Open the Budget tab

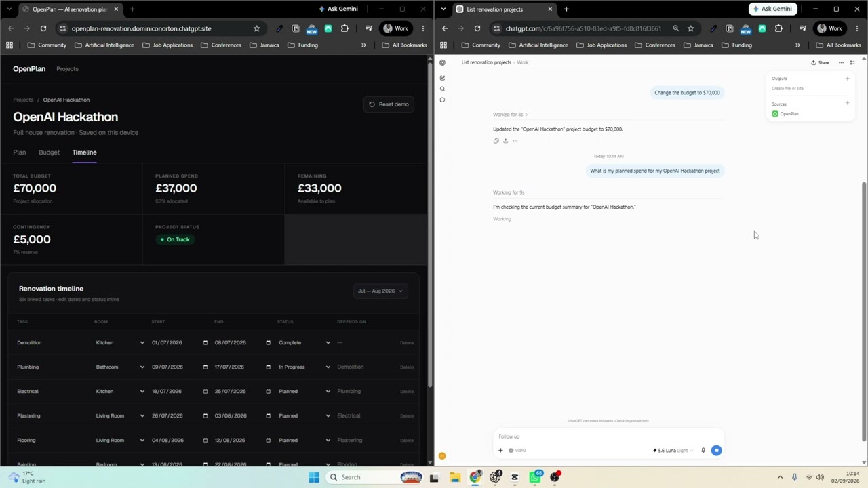49,152
